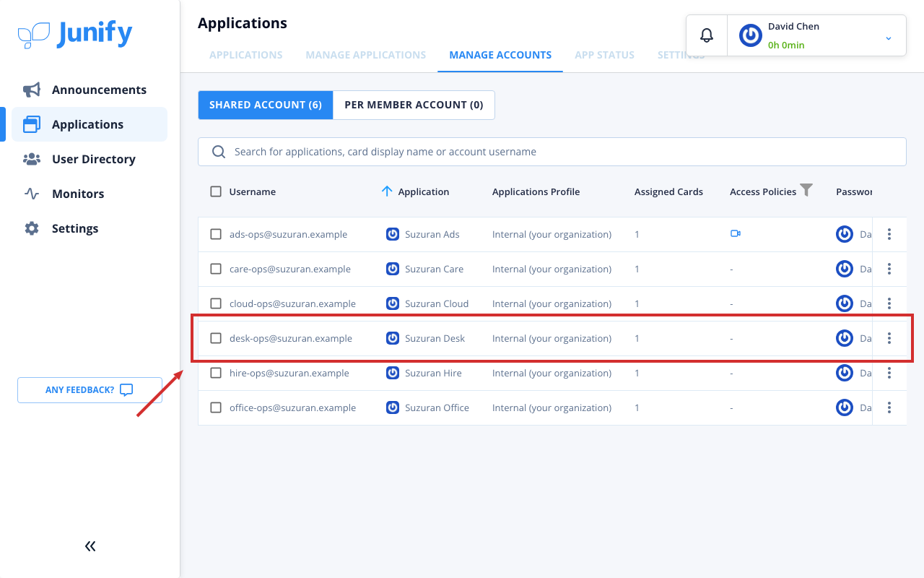Switch to Per Member Account (0)
The image size is (924, 578).
[x=414, y=105]
